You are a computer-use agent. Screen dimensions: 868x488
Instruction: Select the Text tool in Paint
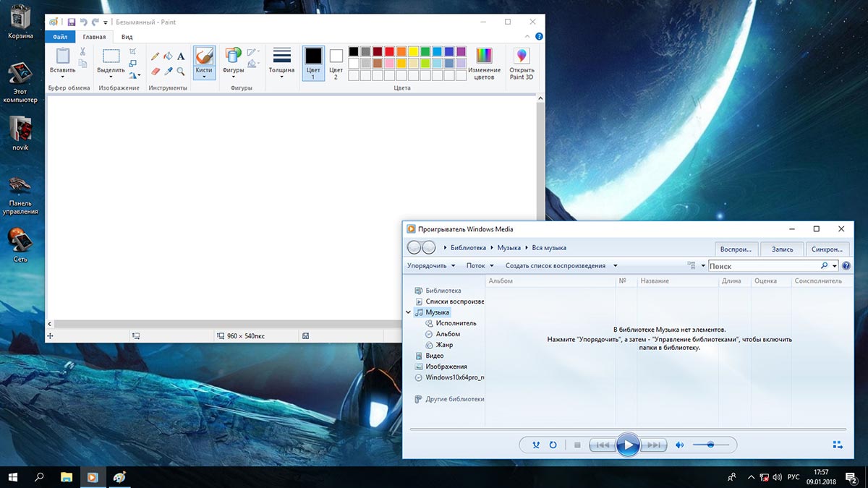tap(181, 56)
